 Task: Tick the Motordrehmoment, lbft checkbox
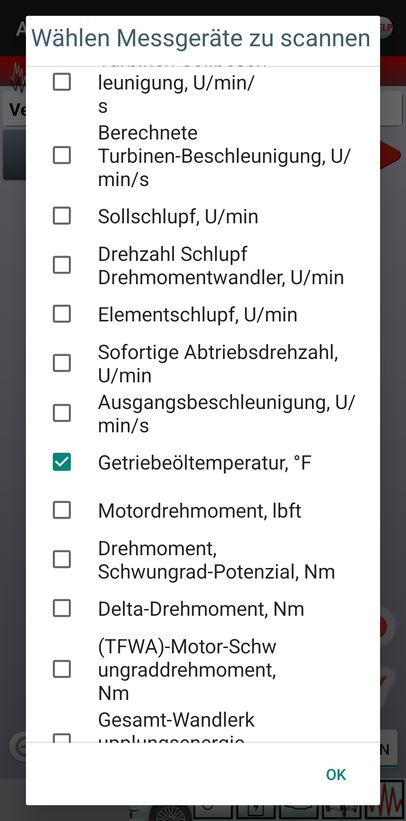pyautogui.click(x=62, y=510)
